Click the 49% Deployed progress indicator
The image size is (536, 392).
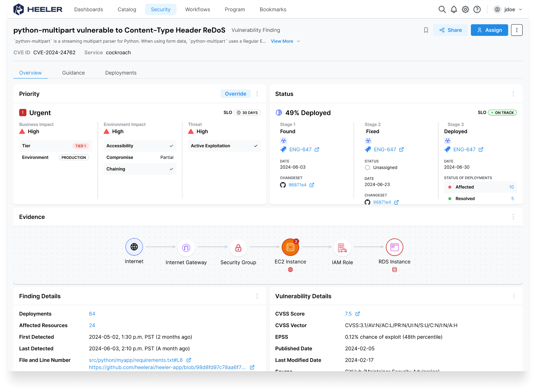[279, 113]
